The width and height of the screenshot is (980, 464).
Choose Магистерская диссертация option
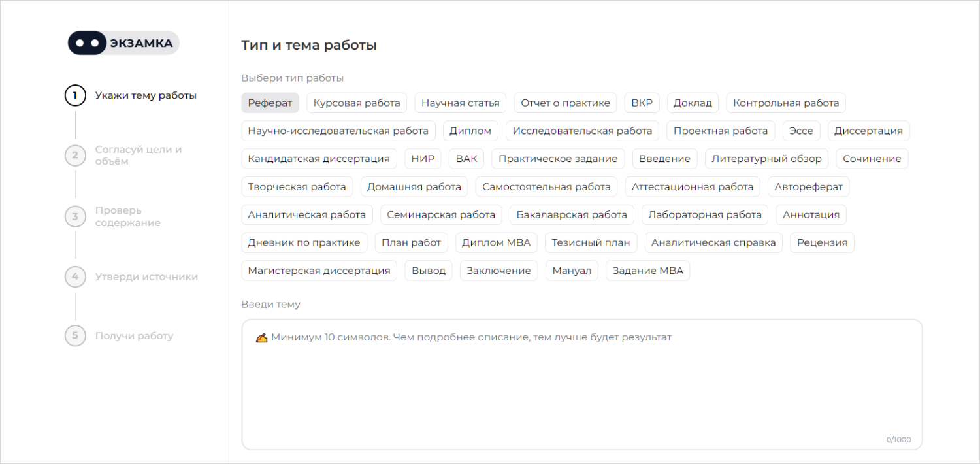point(319,271)
